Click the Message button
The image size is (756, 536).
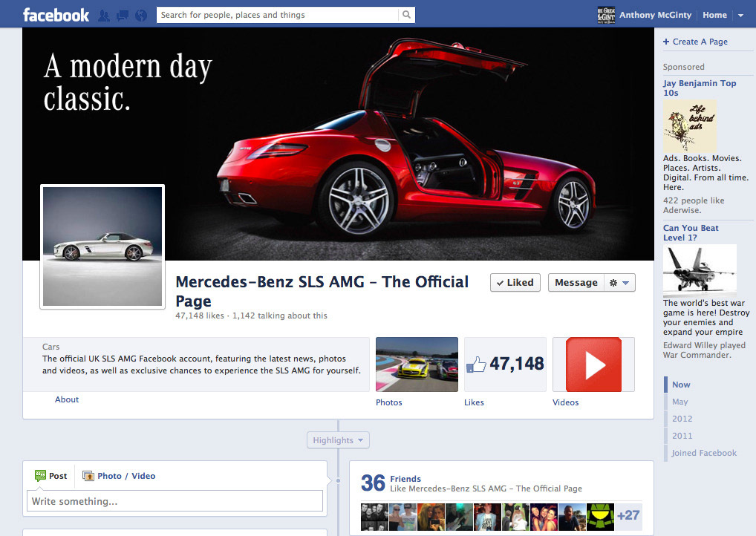click(576, 282)
